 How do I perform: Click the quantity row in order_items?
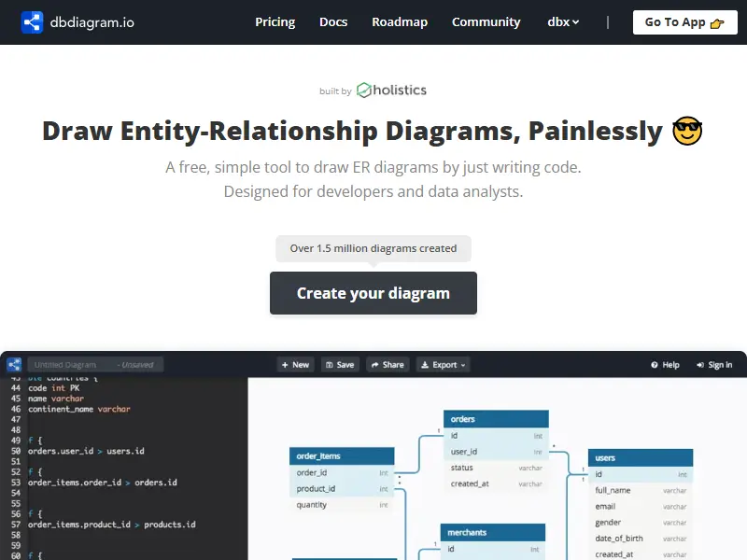coord(342,505)
